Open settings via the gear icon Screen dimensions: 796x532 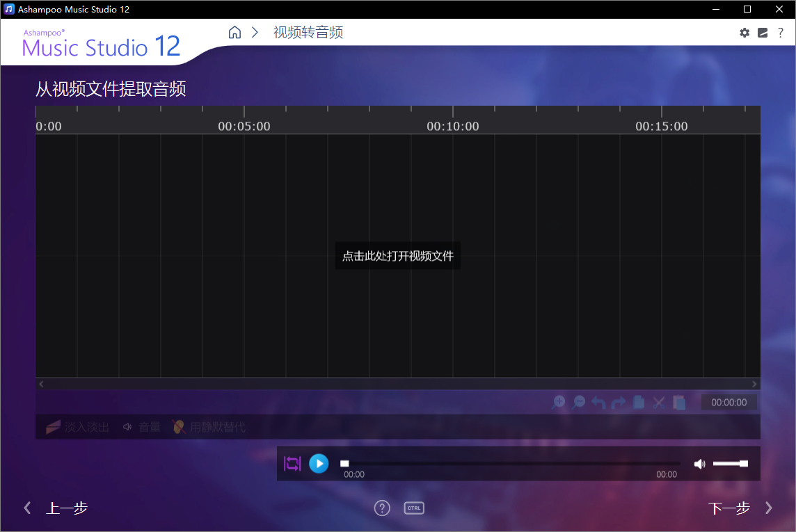pyautogui.click(x=745, y=32)
